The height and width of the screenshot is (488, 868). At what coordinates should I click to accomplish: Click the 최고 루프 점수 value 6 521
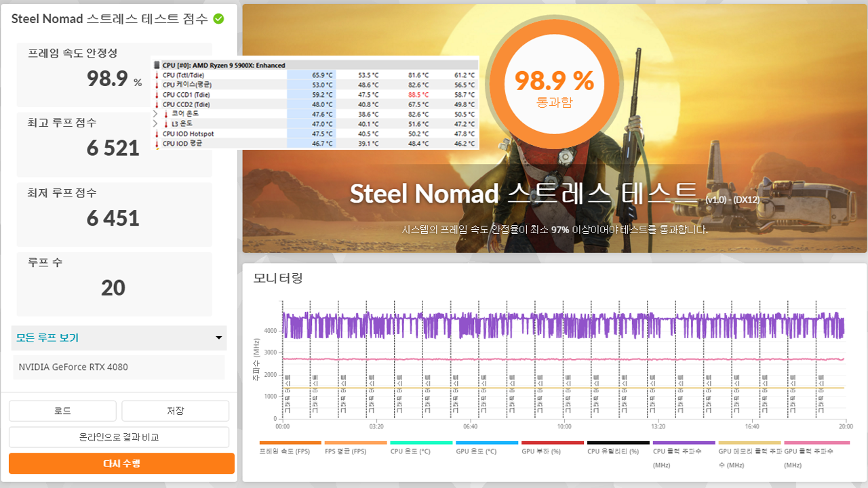click(113, 148)
